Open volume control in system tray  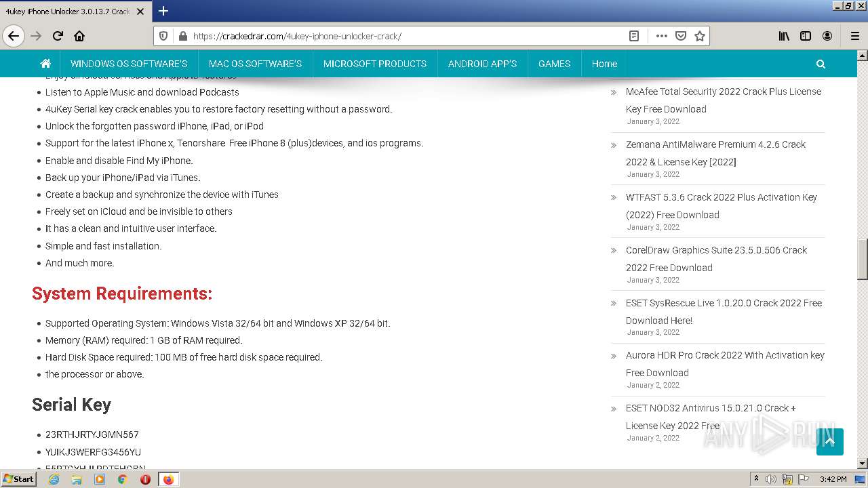[771, 479]
